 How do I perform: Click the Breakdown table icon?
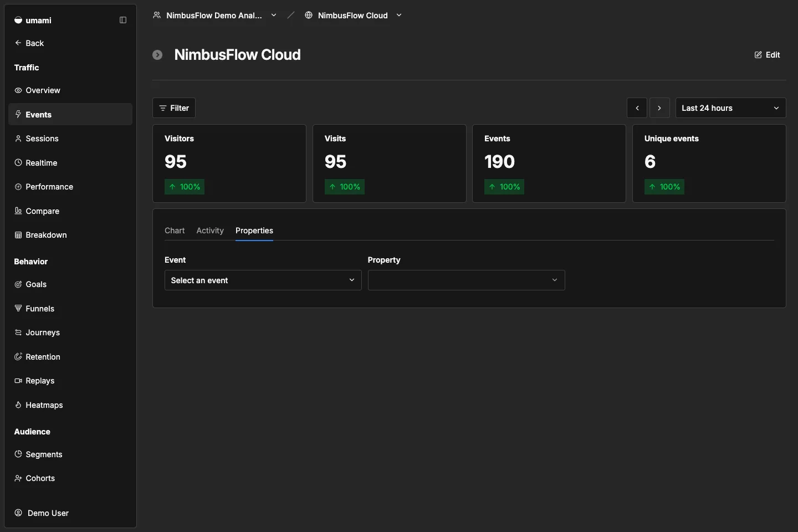(x=18, y=235)
